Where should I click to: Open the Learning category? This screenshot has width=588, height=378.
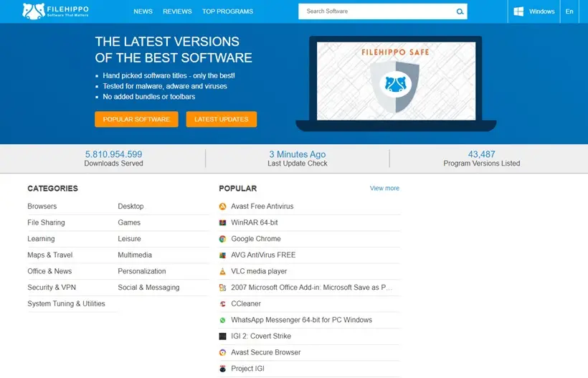[41, 239]
